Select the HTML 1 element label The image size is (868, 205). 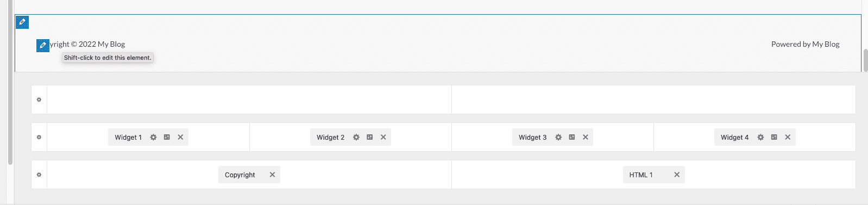pos(641,175)
